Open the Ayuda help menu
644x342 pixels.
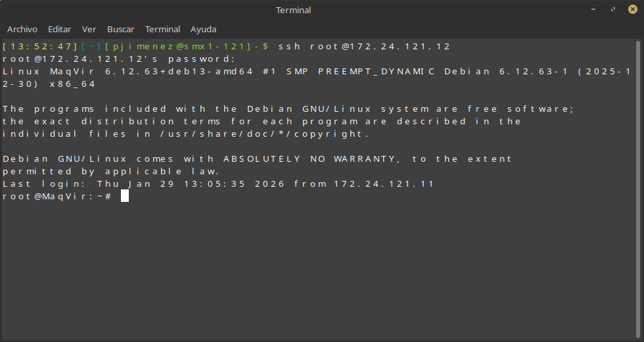pyautogui.click(x=203, y=30)
